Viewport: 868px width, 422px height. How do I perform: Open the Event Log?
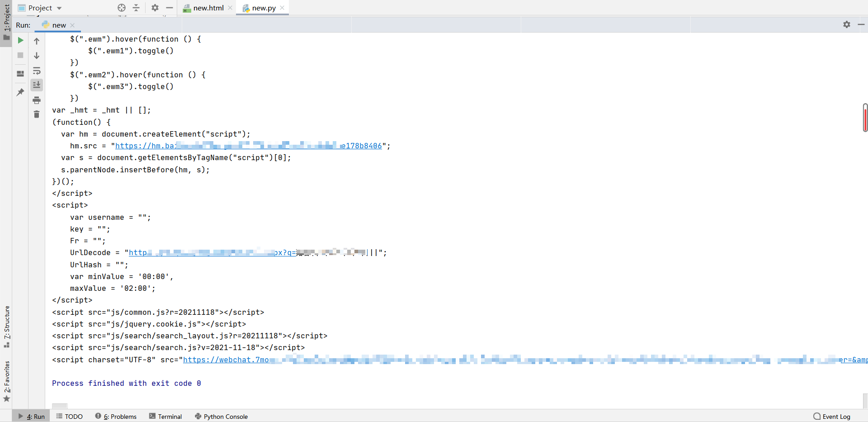(x=832, y=417)
